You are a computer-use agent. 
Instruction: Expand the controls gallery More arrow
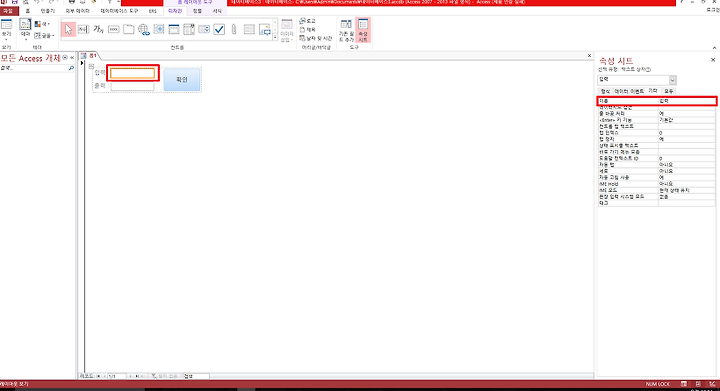[x=275, y=38]
